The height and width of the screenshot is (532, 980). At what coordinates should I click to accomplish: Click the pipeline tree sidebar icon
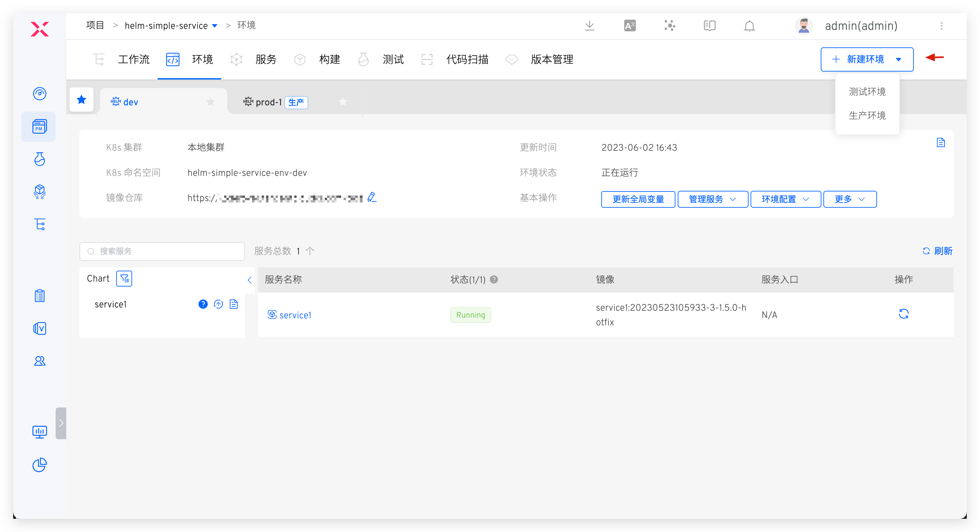point(40,224)
